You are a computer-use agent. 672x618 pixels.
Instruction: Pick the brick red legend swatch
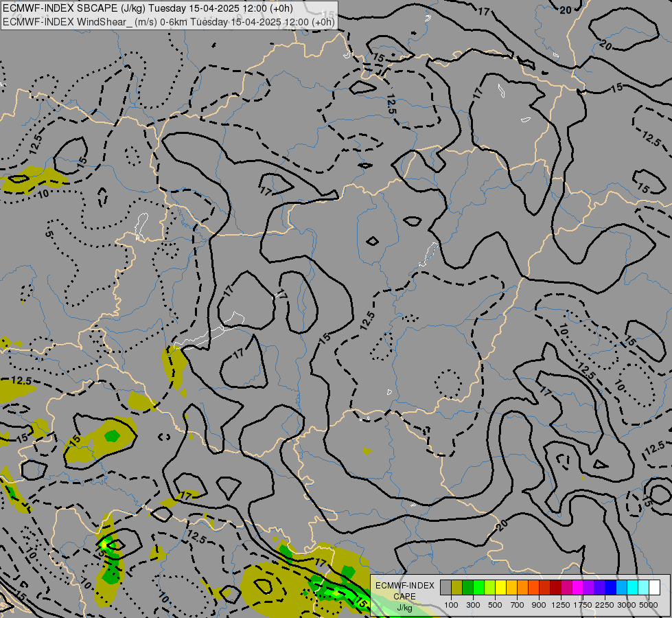545,587
